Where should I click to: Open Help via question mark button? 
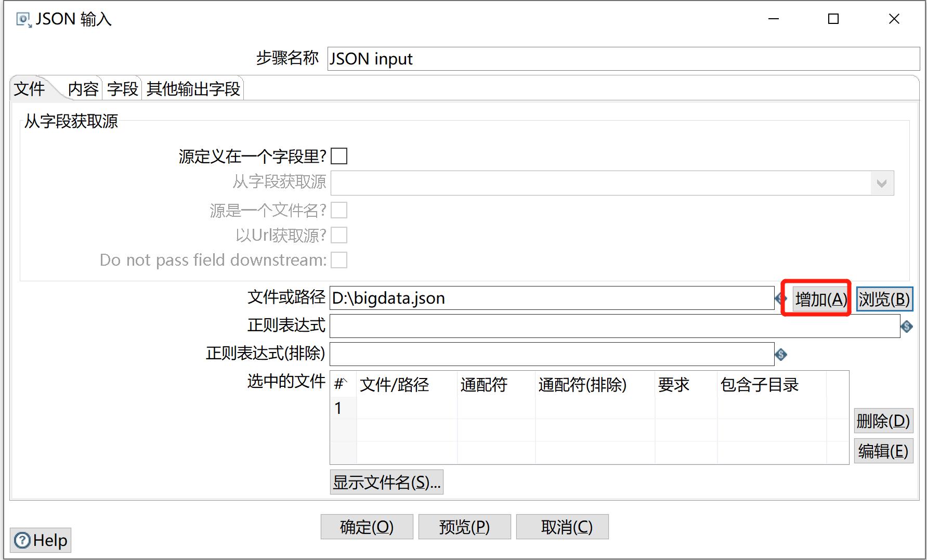click(x=41, y=540)
